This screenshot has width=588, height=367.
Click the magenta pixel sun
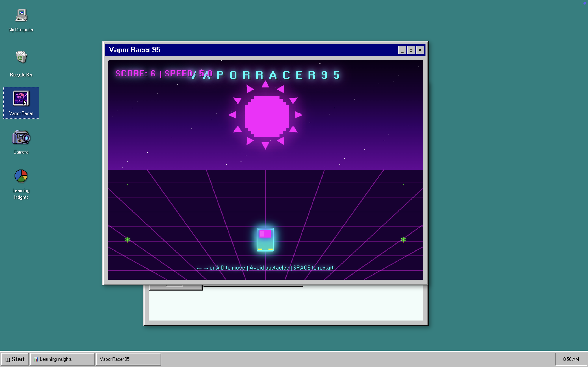click(x=267, y=116)
